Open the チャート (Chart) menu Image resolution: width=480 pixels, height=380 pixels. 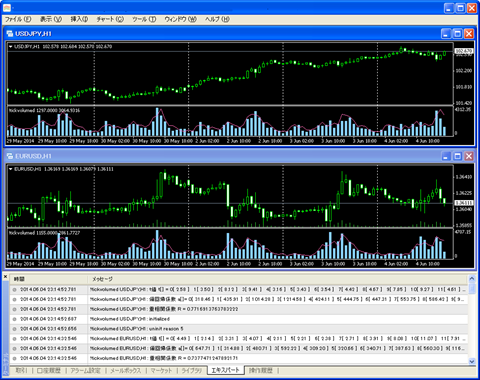point(110,19)
